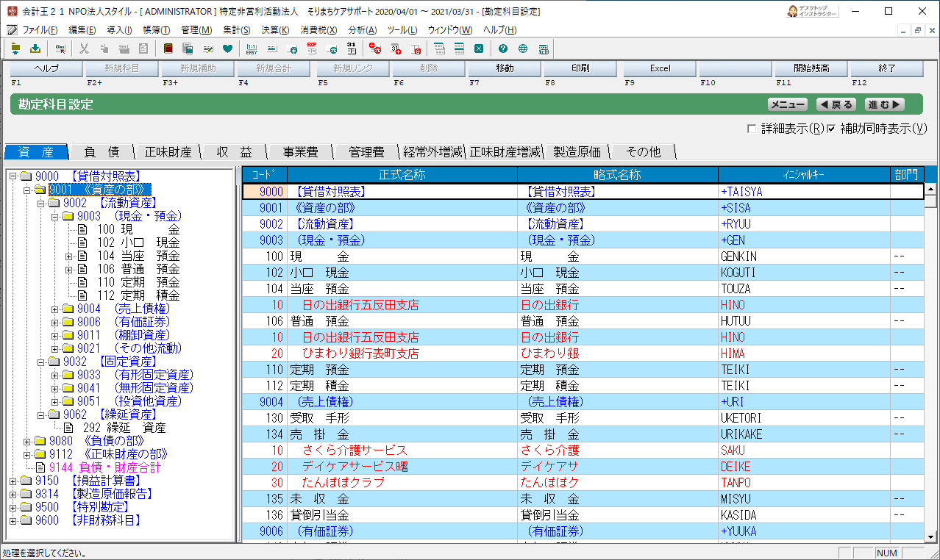
Task: Click the 1:1 EASY toolbar icon
Action: (252, 49)
